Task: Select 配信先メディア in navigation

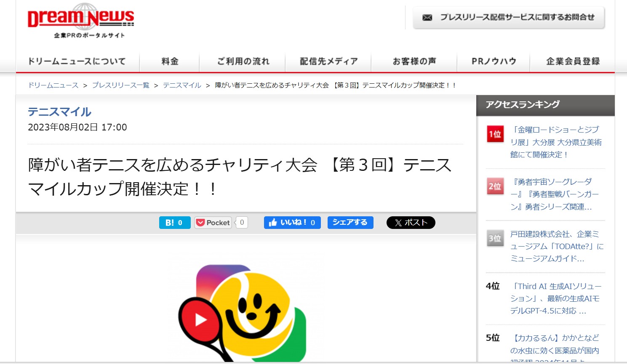Action: click(328, 61)
